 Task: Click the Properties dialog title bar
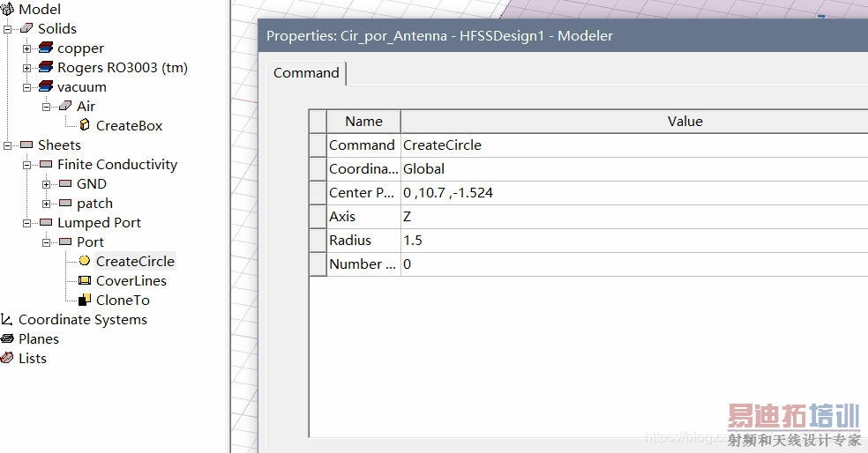(x=563, y=36)
